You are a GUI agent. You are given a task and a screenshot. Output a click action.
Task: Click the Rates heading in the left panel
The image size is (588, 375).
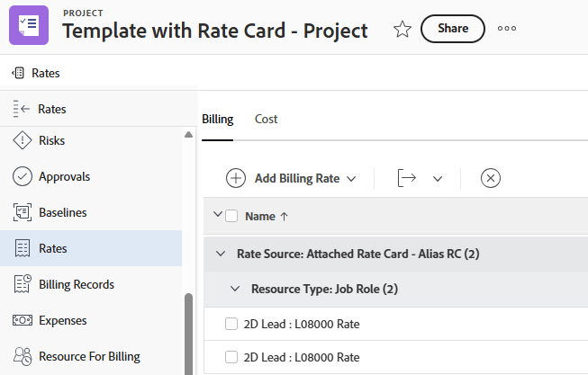click(51, 109)
